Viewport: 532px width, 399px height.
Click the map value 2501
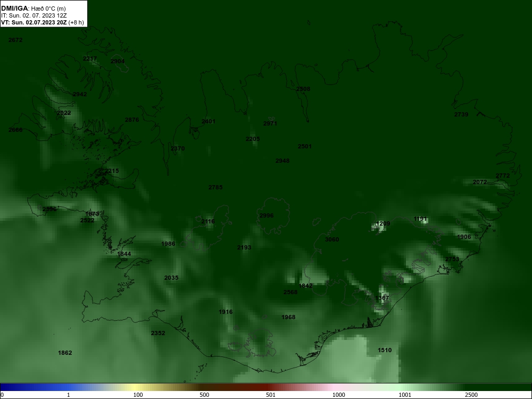[x=305, y=147]
